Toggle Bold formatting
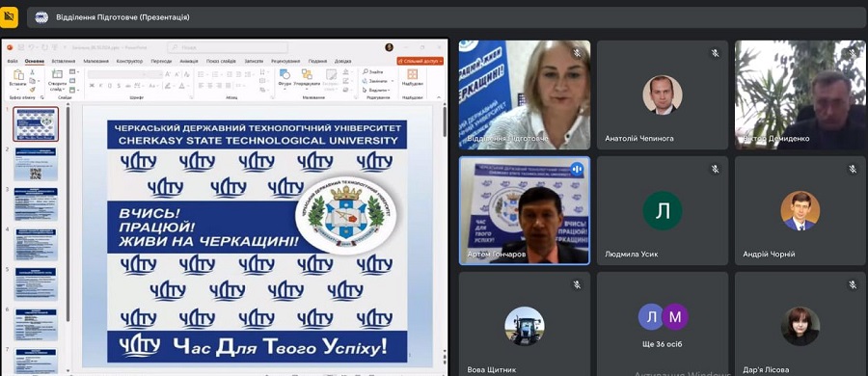Image resolution: width=868 pixels, height=376 pixels. click(92, 85)
